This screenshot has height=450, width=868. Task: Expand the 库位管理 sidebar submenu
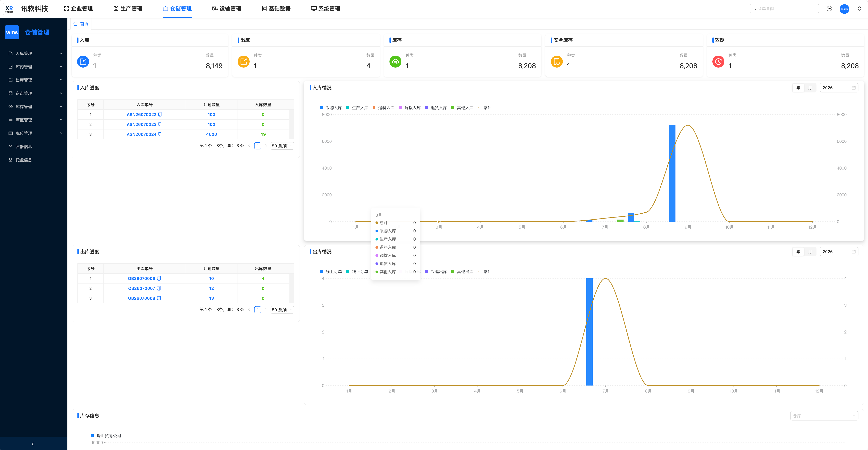click(x=34, y=133)
